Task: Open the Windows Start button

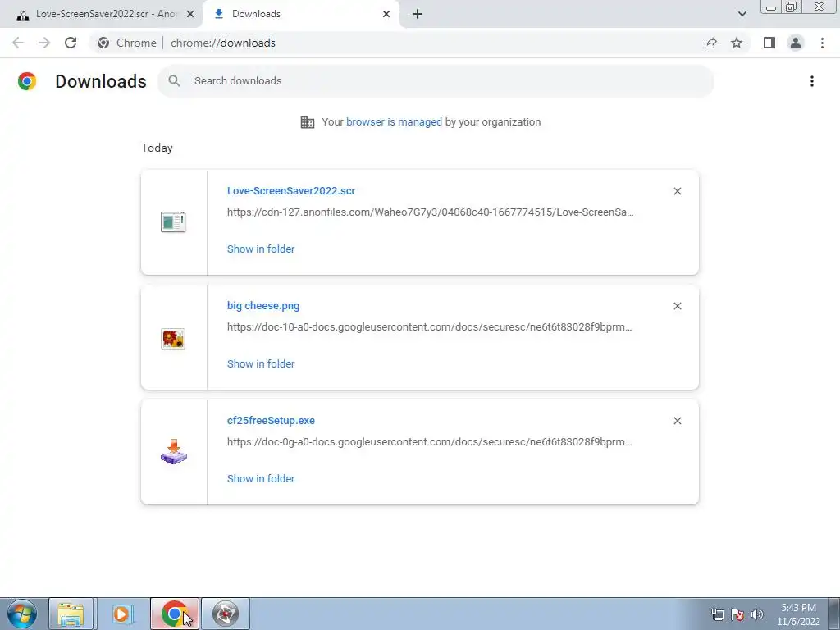Action: pyautogui.click(x=22, y=614)
